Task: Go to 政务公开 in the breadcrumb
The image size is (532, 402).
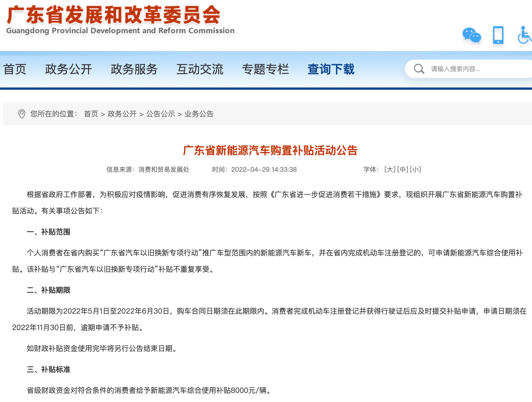Action: pos(122,114)
